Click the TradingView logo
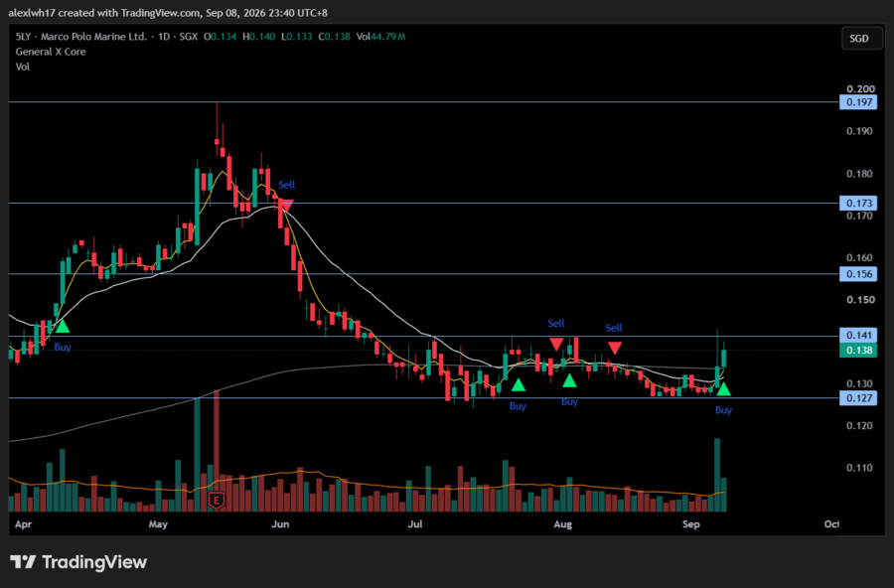This screenshot has width=894, height=588. pyautogui.click(x=78, y=562)
